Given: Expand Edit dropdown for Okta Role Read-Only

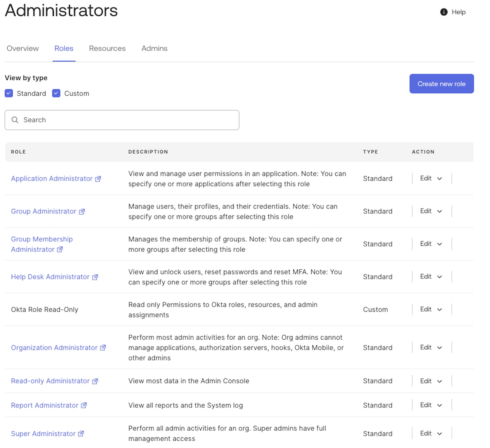Looking at the screenshot, I should [x=431, y=309].
